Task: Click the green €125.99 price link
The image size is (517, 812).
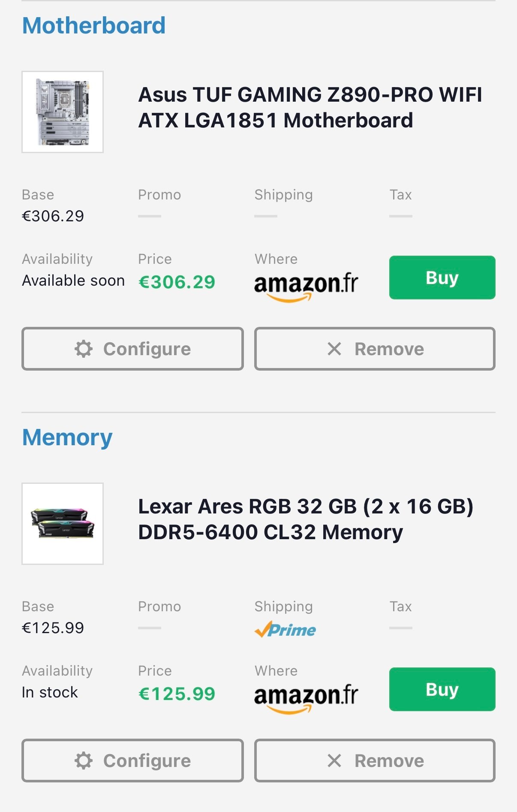Action: coord(177,694)
